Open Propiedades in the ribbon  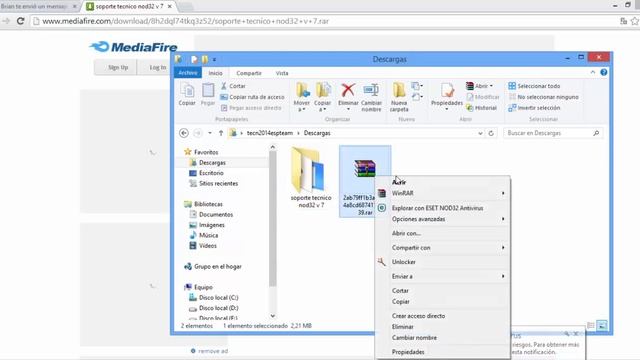point(447,96)
